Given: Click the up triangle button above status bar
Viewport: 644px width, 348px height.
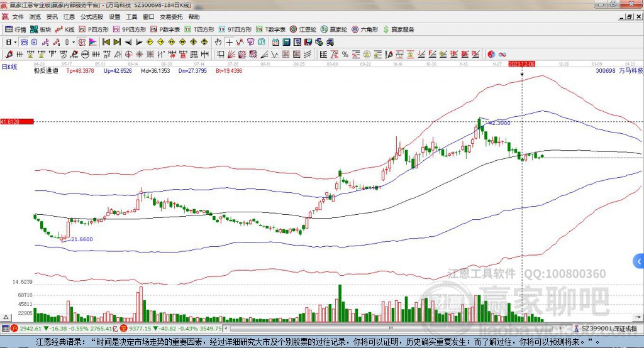Looking at the screenshot, I should [x=6, y=317].
